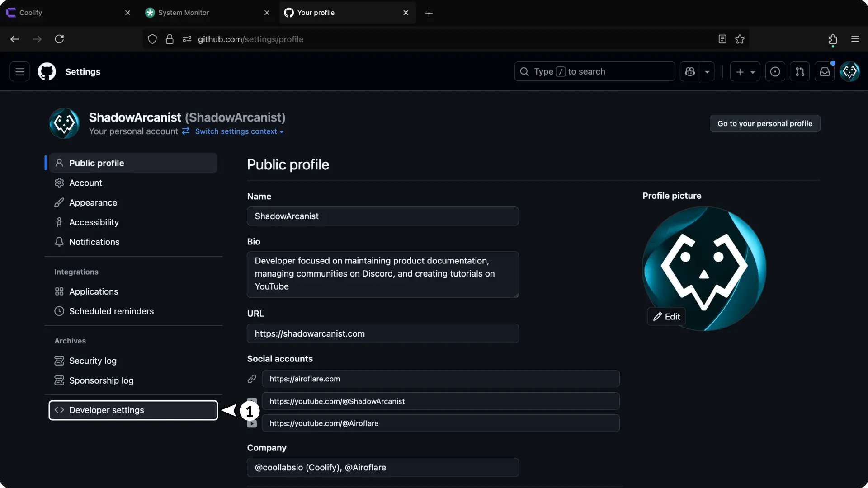Open Switch settings context dropdown

pyautogui.click(x=239, y=131)
